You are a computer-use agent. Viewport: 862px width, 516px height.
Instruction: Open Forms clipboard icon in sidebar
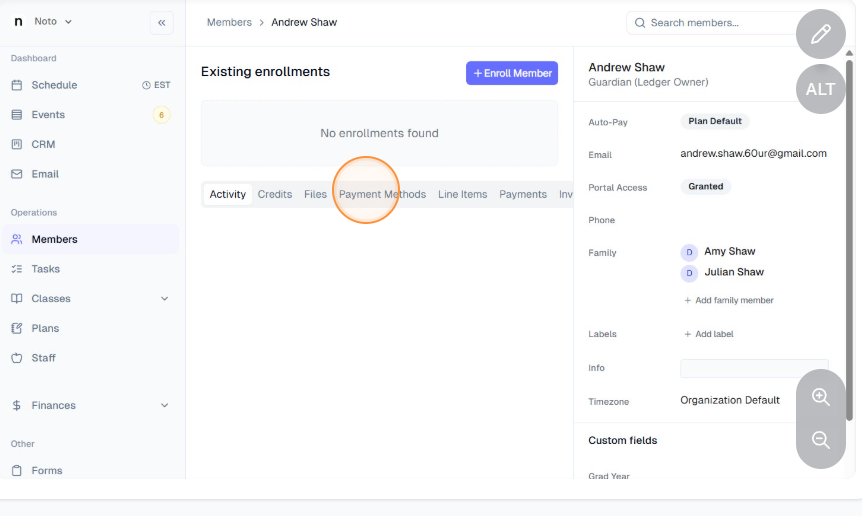(x=17, y=470)
